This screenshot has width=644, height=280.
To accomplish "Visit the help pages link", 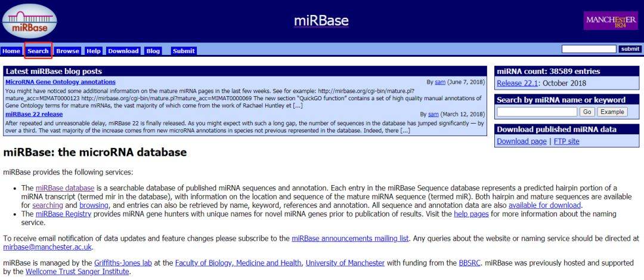I will 471,214.
